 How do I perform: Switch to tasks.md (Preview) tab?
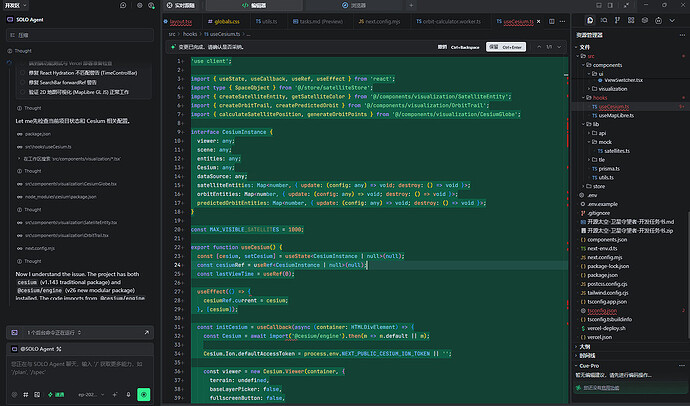click(x=318, y=21)
